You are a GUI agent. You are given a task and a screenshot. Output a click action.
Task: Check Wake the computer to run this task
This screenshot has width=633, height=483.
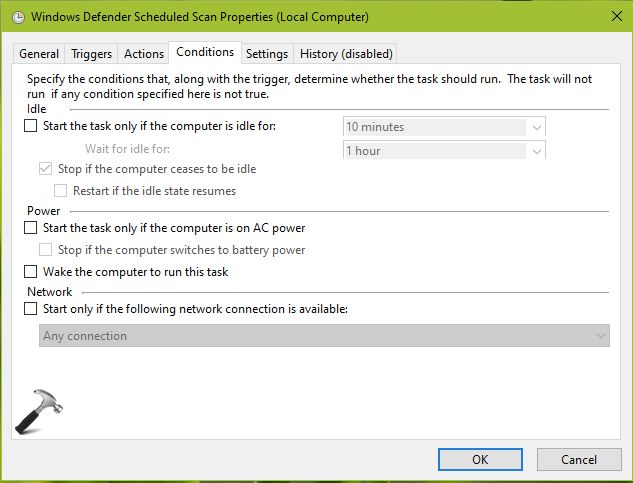pyautogui.click(x=30, y=271)
